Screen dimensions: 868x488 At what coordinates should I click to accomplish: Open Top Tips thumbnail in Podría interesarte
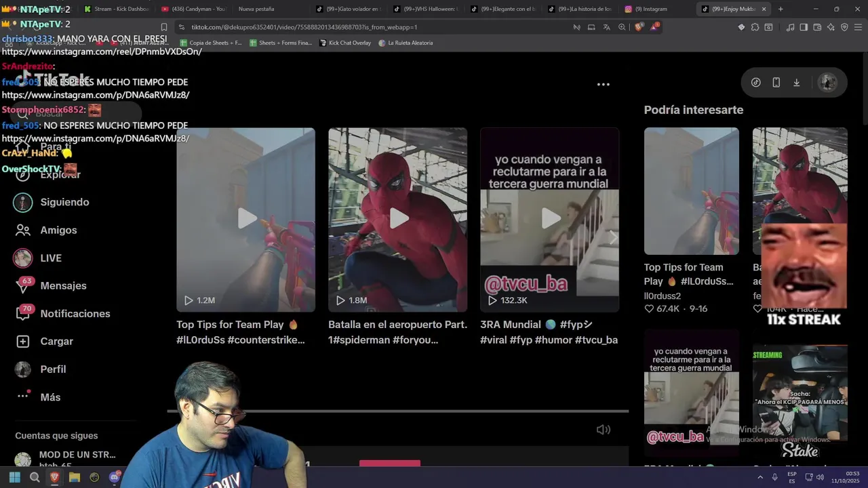pyautogui.click(x=692, y=191)
